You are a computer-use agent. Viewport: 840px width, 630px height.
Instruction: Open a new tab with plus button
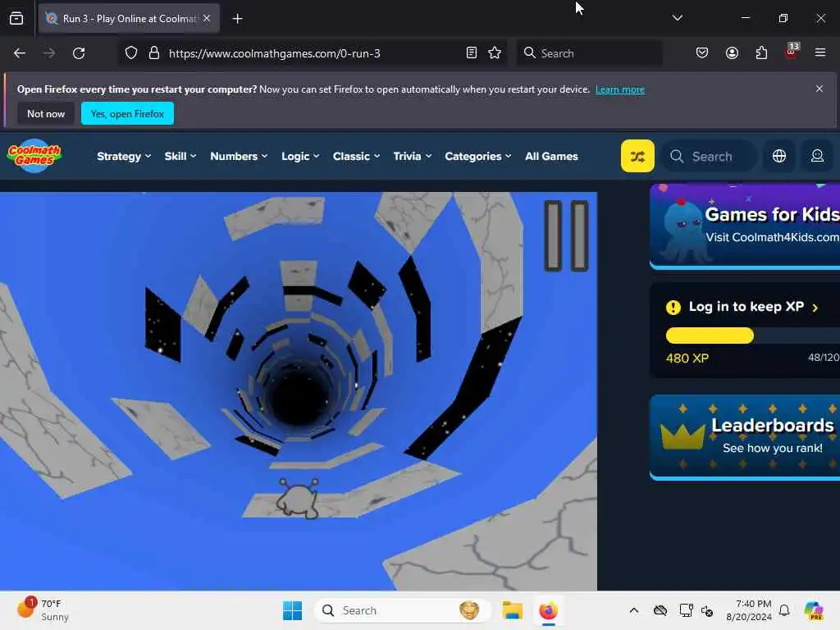237,19
